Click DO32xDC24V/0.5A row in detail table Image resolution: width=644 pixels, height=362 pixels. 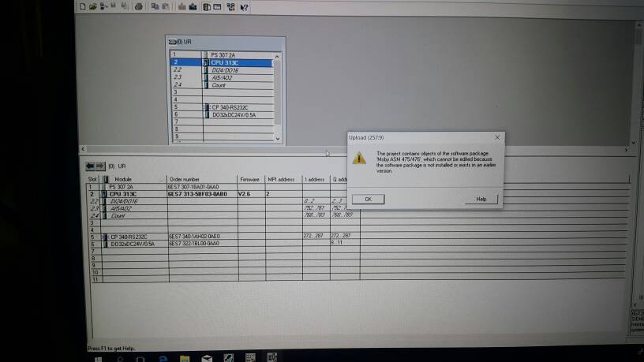point(224,244)
